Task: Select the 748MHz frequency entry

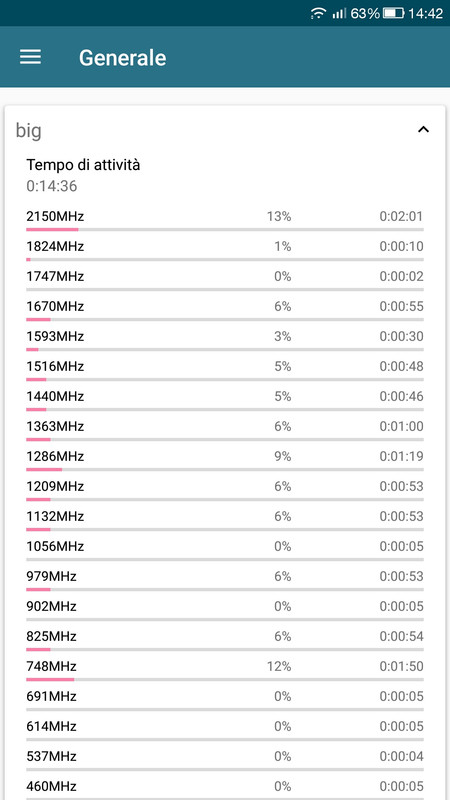Action: pyautogui.click(x=225, y=669)
